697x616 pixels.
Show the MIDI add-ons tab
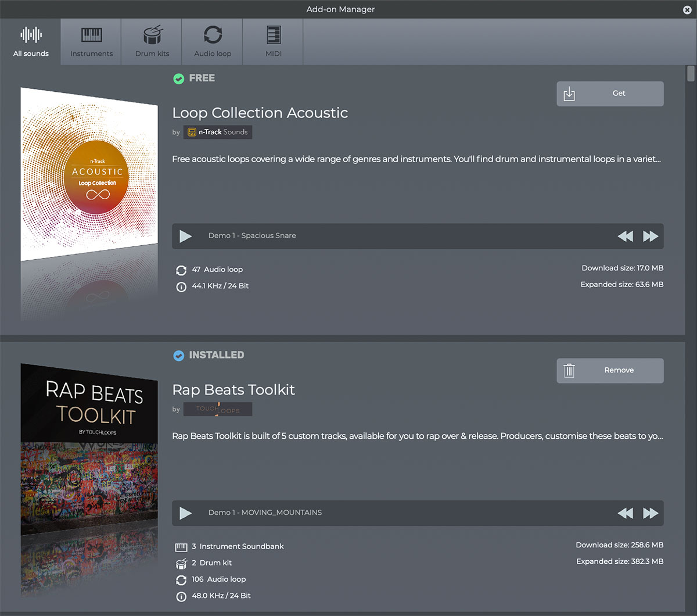coord(274,41)
